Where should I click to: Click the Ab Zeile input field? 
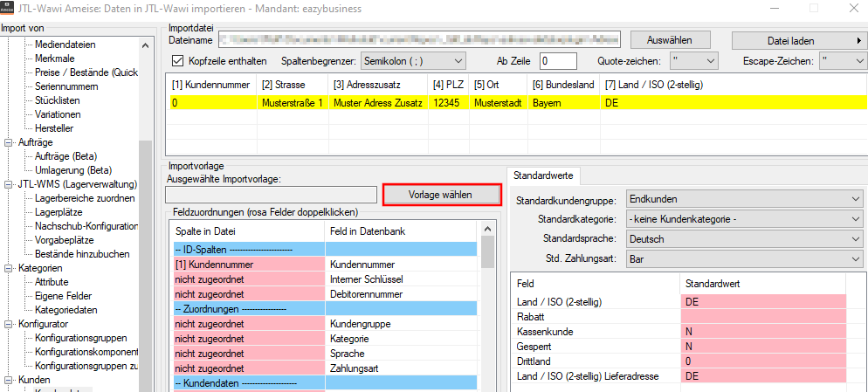558,61
